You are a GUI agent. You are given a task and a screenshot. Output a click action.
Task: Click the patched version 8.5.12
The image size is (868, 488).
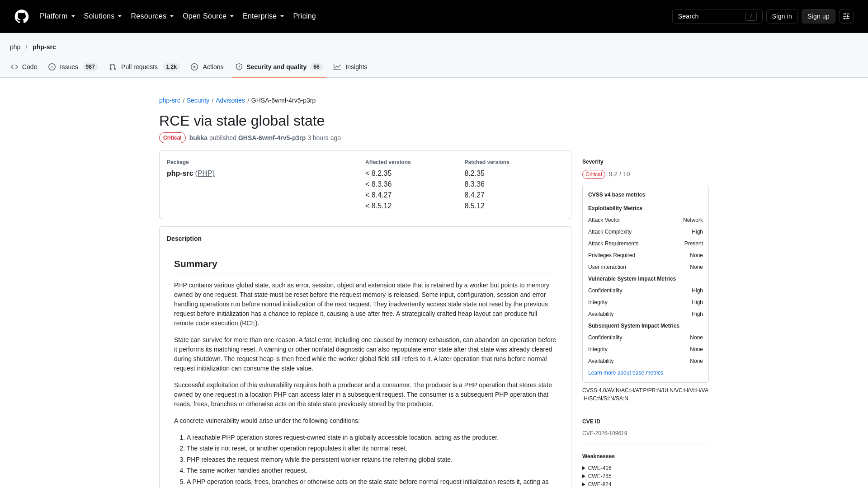tap(474, 206)
